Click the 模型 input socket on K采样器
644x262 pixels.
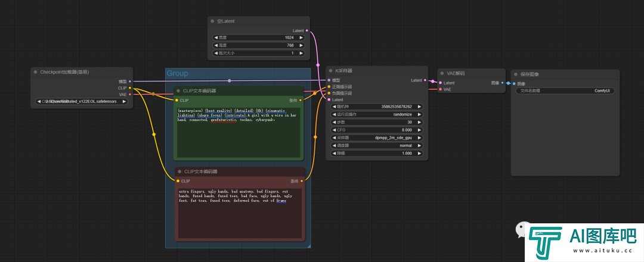click(329, 80)
